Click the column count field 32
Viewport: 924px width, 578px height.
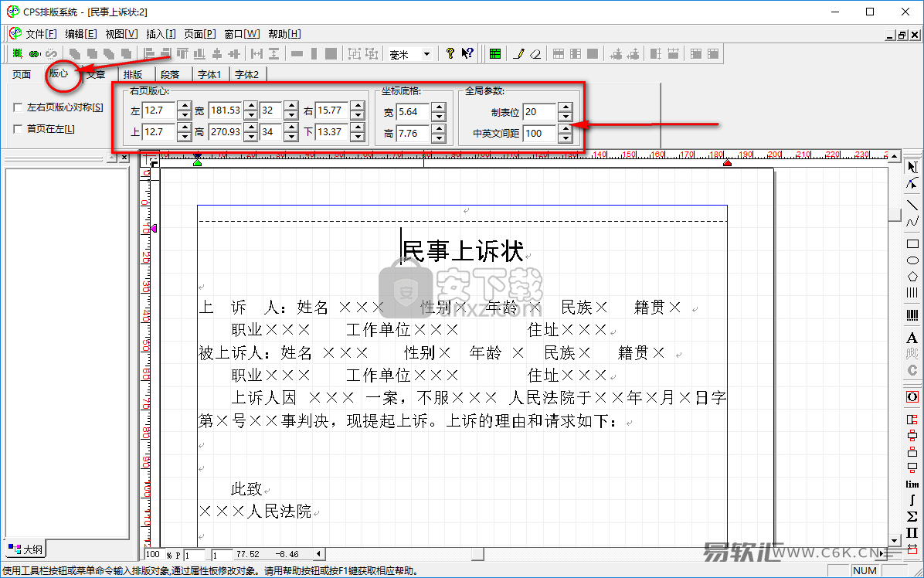(x=272, y=110)
